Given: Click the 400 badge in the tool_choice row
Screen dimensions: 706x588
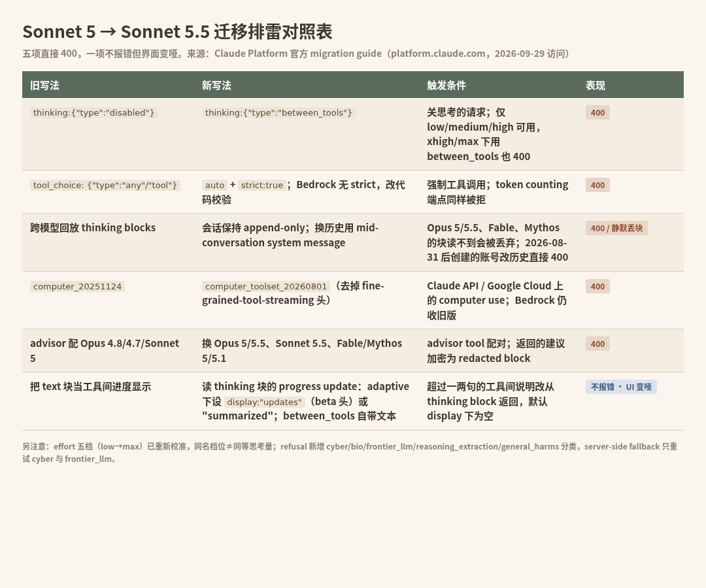Looking at the screenshot, I should pos(597,185).
